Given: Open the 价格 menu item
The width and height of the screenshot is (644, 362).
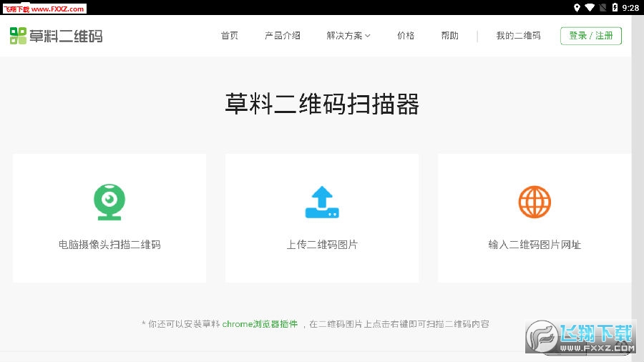Looking at the screenshot, I should (406, 36).
